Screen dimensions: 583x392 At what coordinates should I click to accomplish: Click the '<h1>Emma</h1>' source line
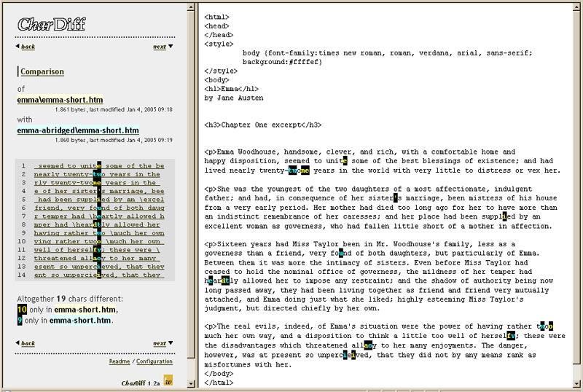tap(231, 89)
